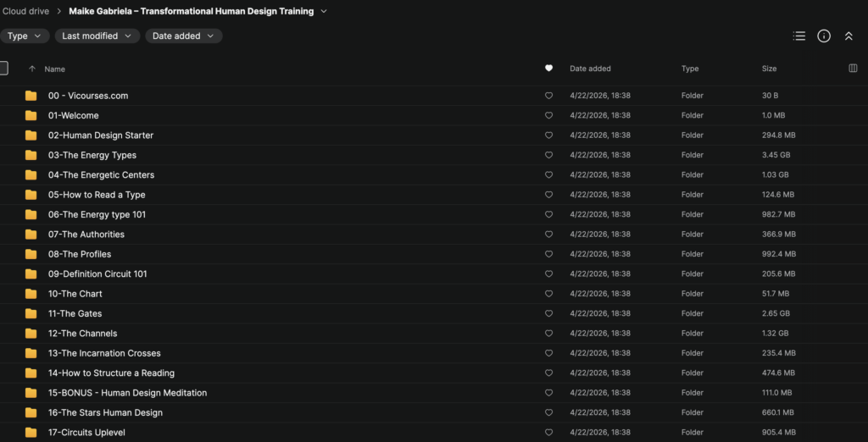Sort by Size column header

(769, 69)
